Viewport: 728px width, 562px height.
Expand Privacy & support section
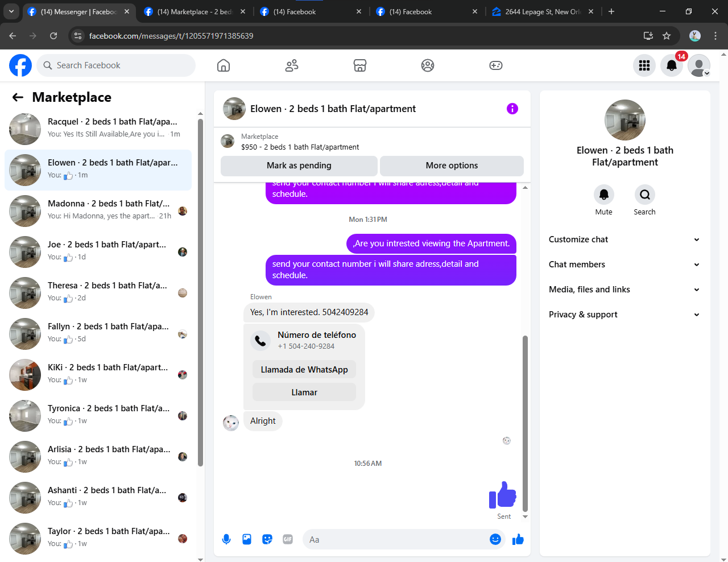point(624,315)
